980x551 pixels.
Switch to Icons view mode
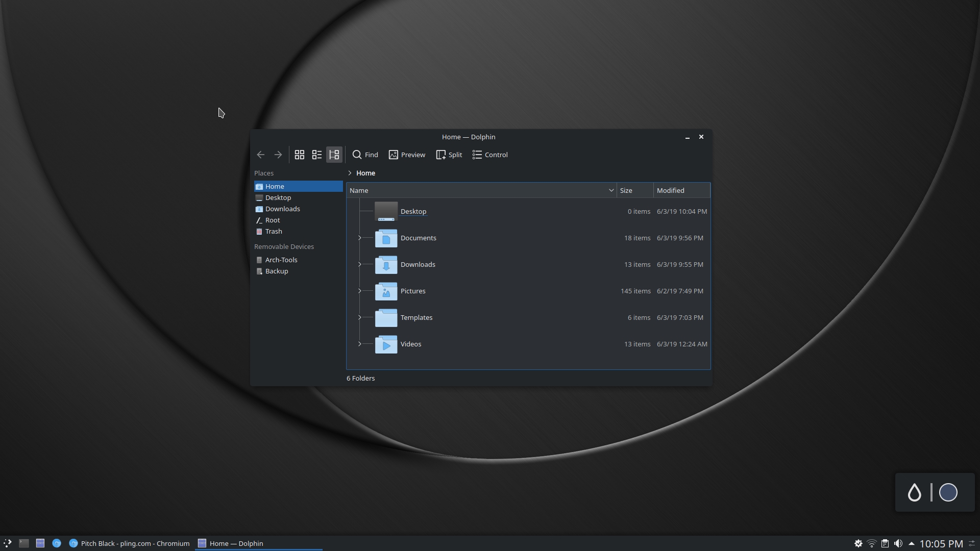[x=300, y=155]
